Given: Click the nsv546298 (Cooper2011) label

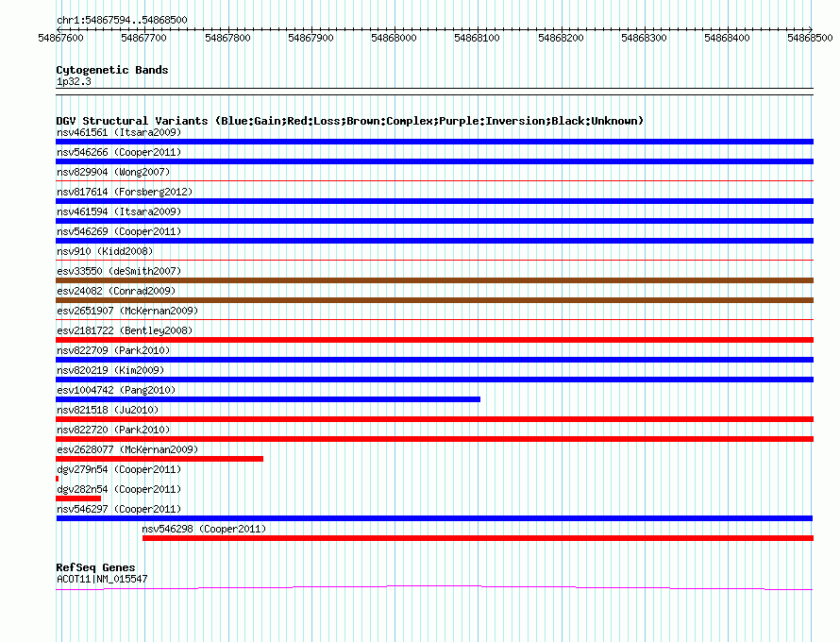Looking at the screenshot, I should (x=204, y=529).
